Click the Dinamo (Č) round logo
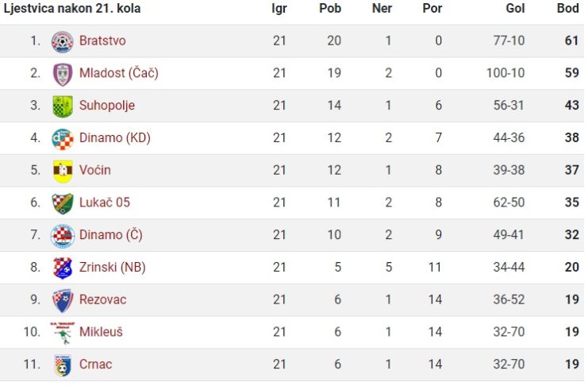 pyautogui.click(x=62, y=236)
